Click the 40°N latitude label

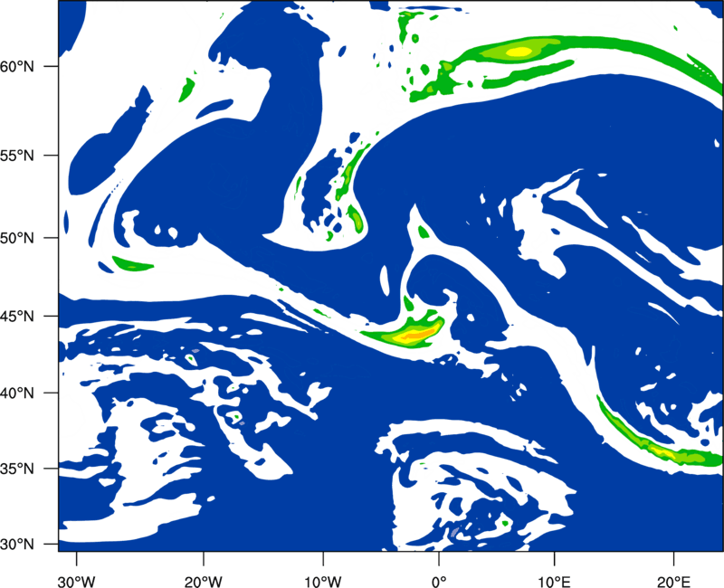[17, 394]
